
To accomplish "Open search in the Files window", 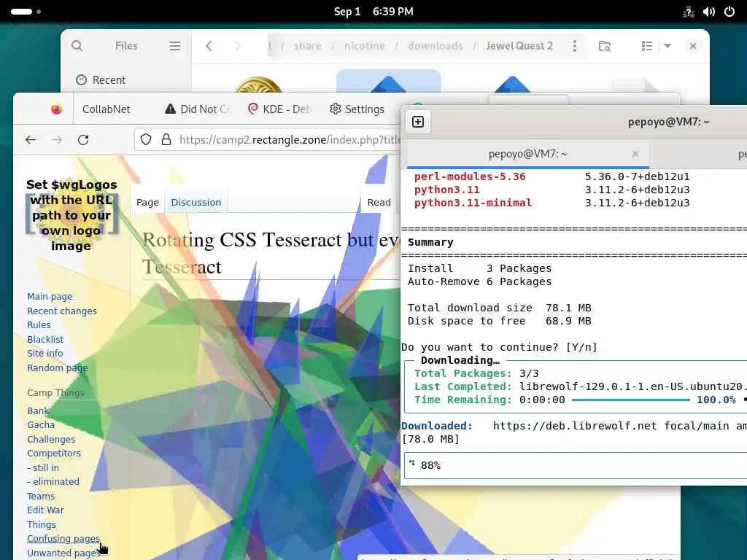I will [77, 46].
